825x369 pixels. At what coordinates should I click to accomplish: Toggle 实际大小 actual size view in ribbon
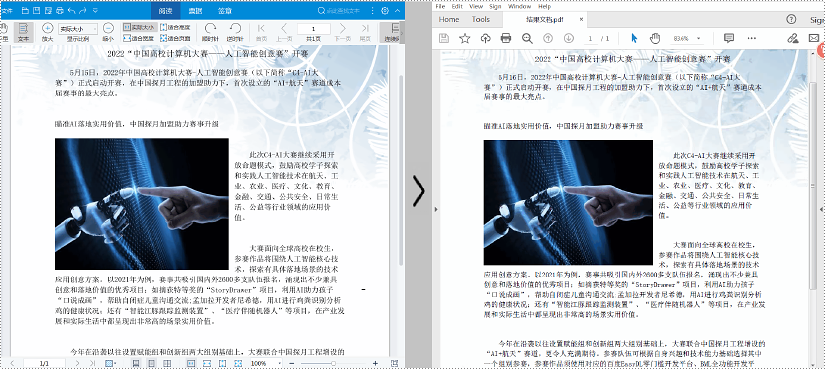139,27
